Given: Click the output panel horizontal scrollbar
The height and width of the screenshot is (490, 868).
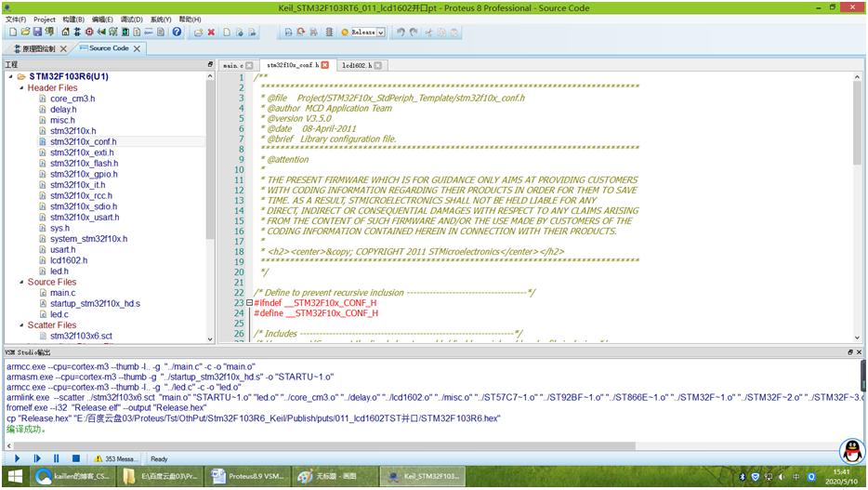Looking at the screenshot, I should (325, 445).
